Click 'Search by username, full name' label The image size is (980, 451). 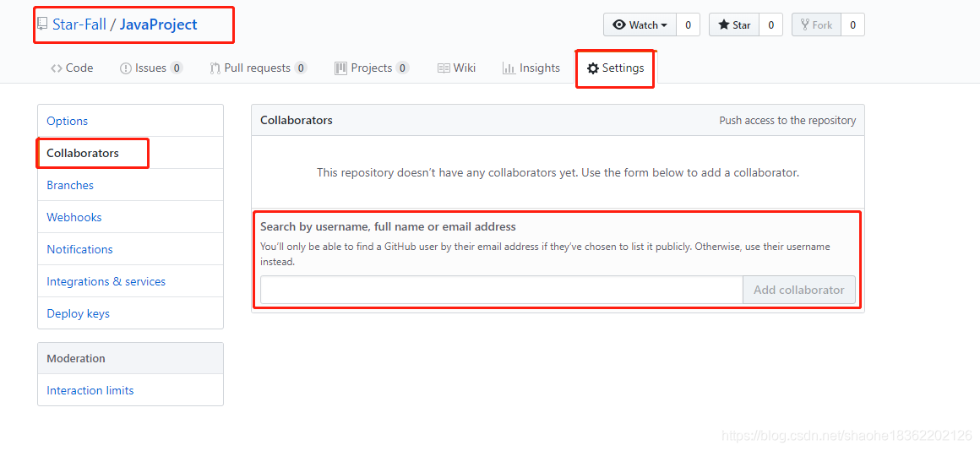(x=388, y=226)
